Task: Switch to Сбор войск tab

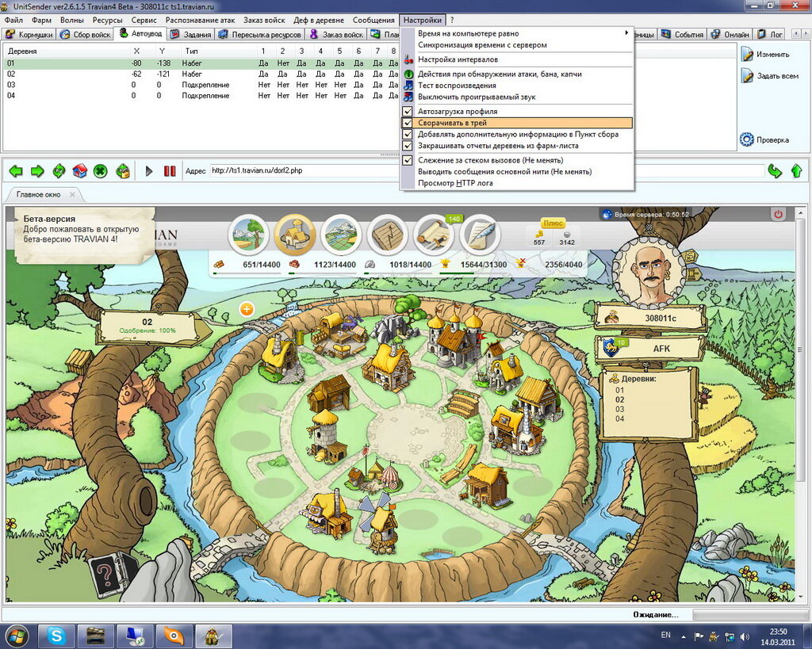Action: click(x=86, y=35)
